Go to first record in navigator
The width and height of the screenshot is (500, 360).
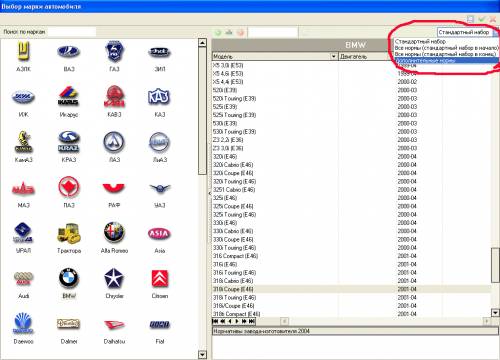(x=215, y=321)
